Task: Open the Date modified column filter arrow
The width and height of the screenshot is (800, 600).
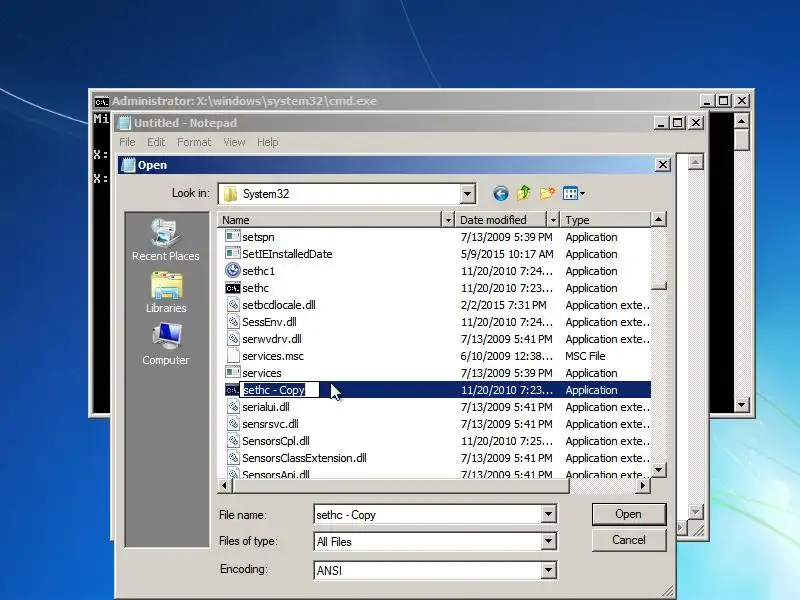Action: 553,220
